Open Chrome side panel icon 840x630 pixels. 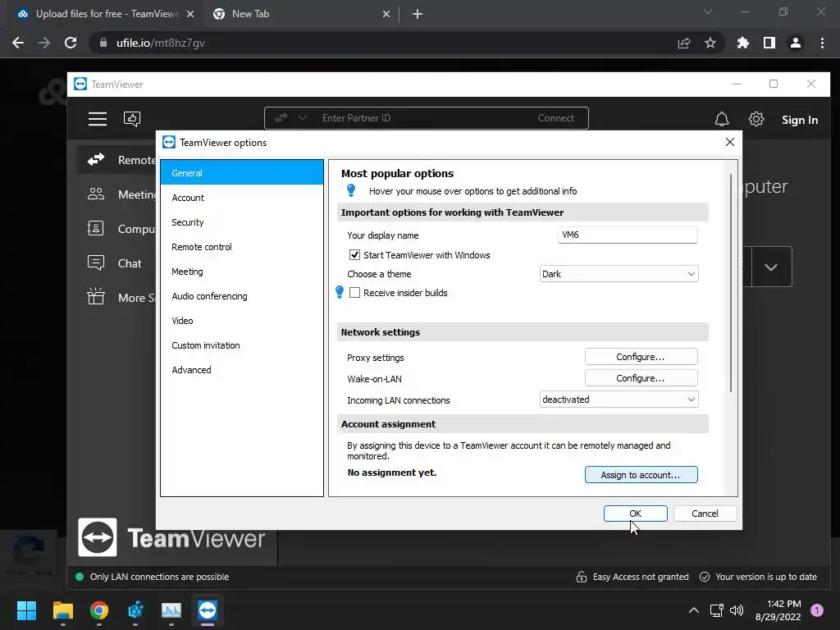click(x=769, y=43)
